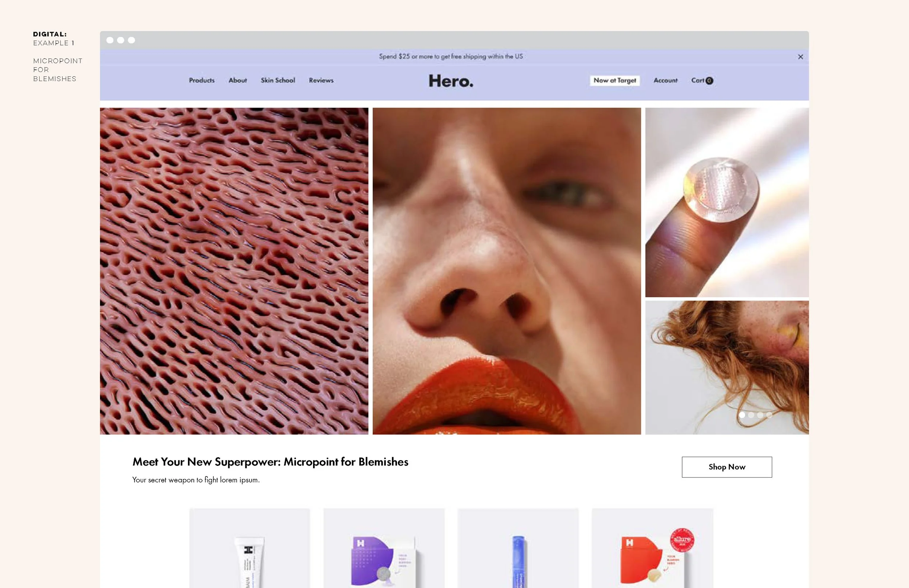909x588 pixels.
Task: Select the white tube product thumbnail
Action: point(249,550)
